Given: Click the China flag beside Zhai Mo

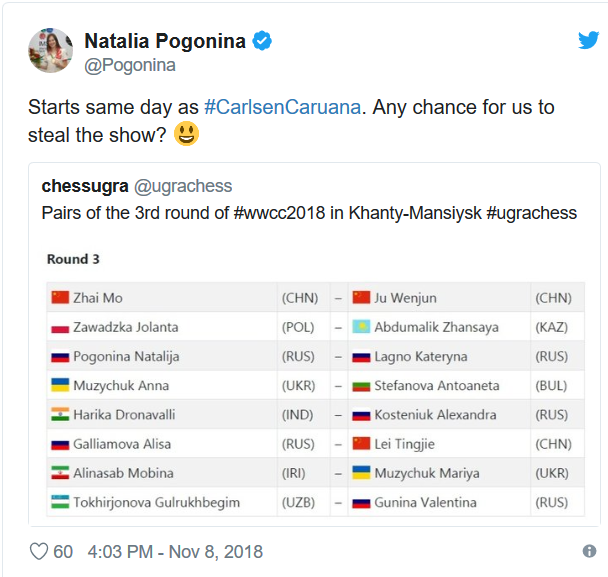Looking at the screenshot, I should coord(60,297).
